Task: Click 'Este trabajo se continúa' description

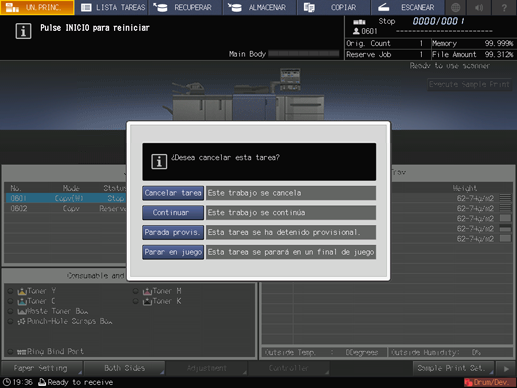Action: pos(291,213)
